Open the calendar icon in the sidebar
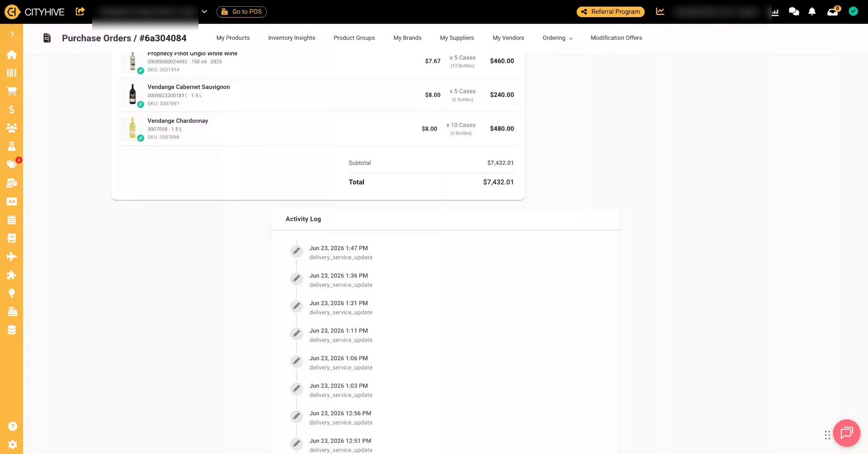 coord(12,220)
